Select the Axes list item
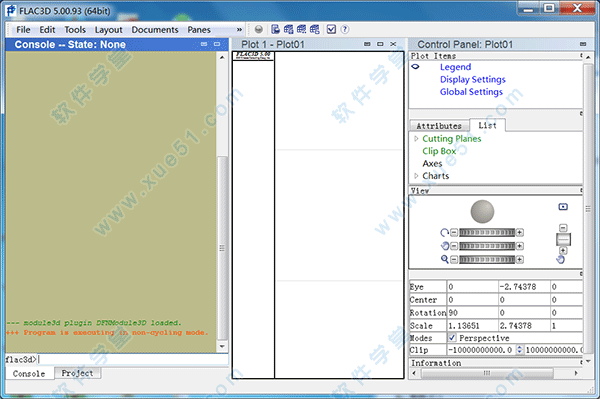Viewport: 600px width, 399px height. (432, 163)
